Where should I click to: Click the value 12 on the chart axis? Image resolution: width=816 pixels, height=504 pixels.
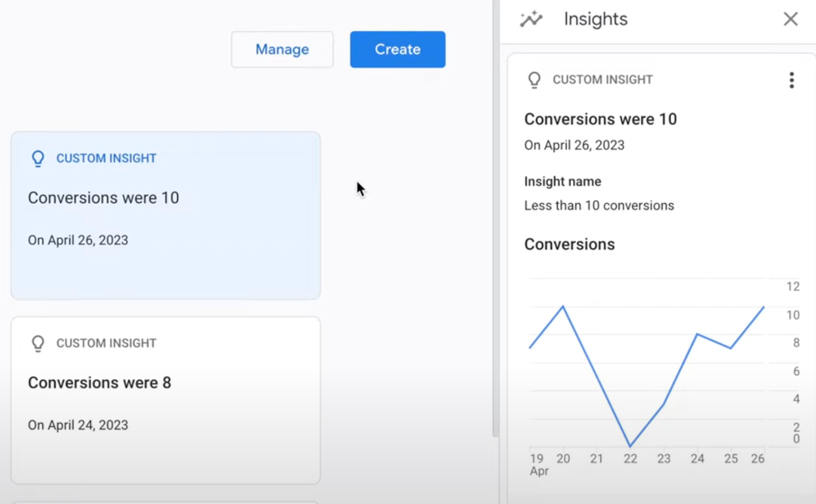(793, 286)
